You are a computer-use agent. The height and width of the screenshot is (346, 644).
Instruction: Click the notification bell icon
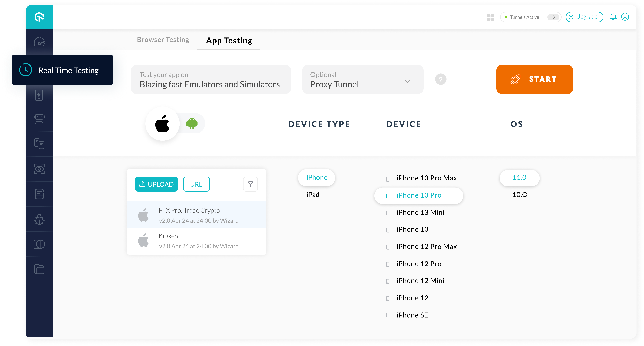[613, 17]
